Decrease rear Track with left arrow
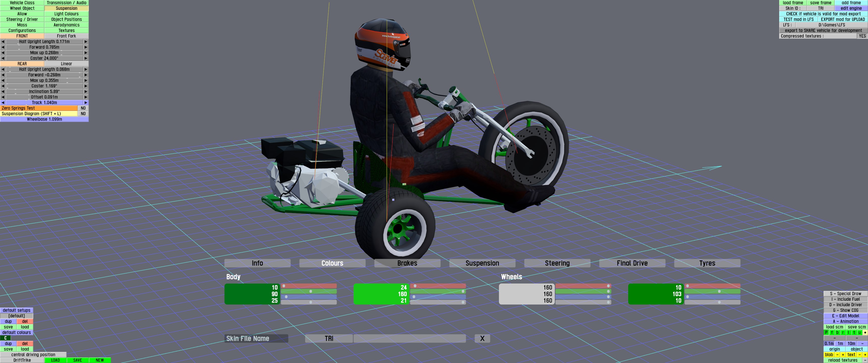Viewport: 868px width, 363px height. (3, 103)
